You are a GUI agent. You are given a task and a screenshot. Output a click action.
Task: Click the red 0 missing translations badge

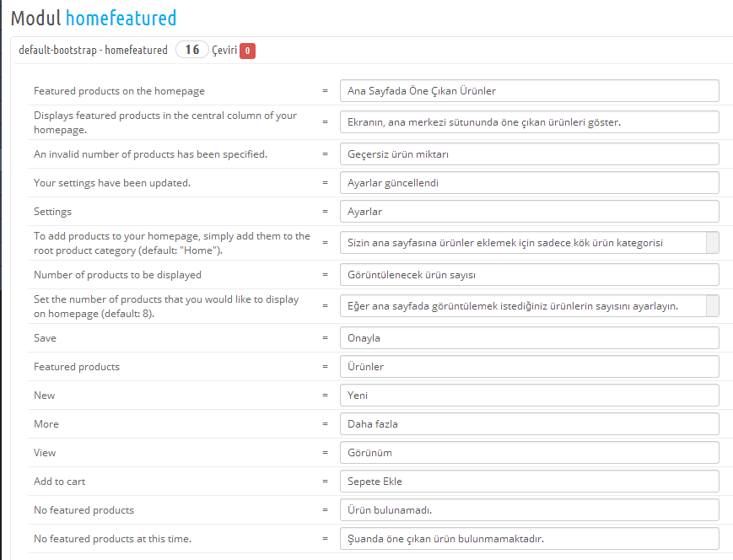click(247, 51)
